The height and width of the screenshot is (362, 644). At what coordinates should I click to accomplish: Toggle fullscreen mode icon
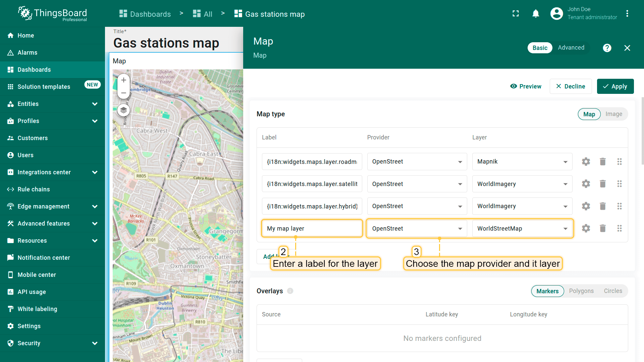(516, 14)
